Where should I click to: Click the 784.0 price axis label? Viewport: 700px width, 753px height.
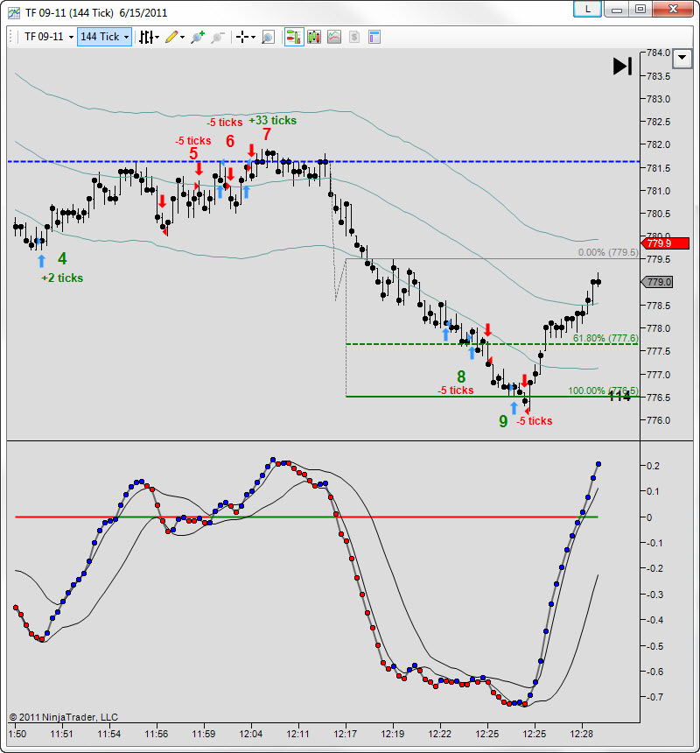658,53
